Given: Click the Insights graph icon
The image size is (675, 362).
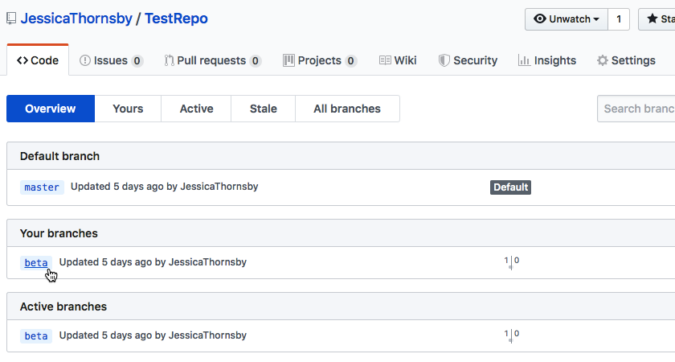Looking at the screenshot, I should coord(524,60).
